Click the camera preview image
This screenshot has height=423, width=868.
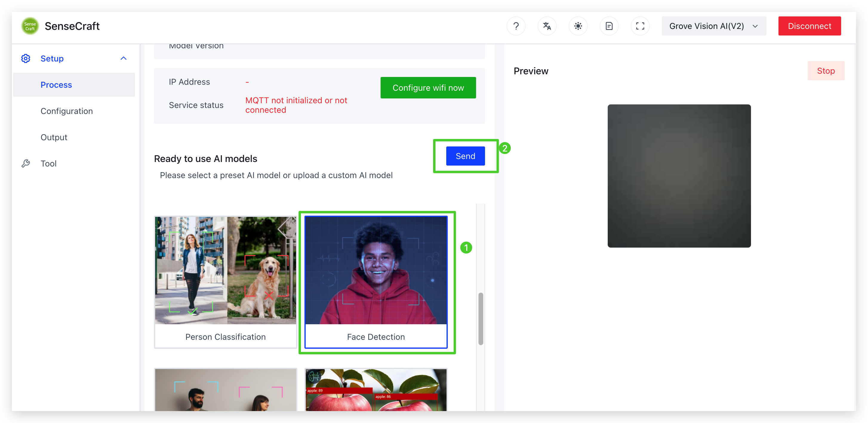coord(679,176)
